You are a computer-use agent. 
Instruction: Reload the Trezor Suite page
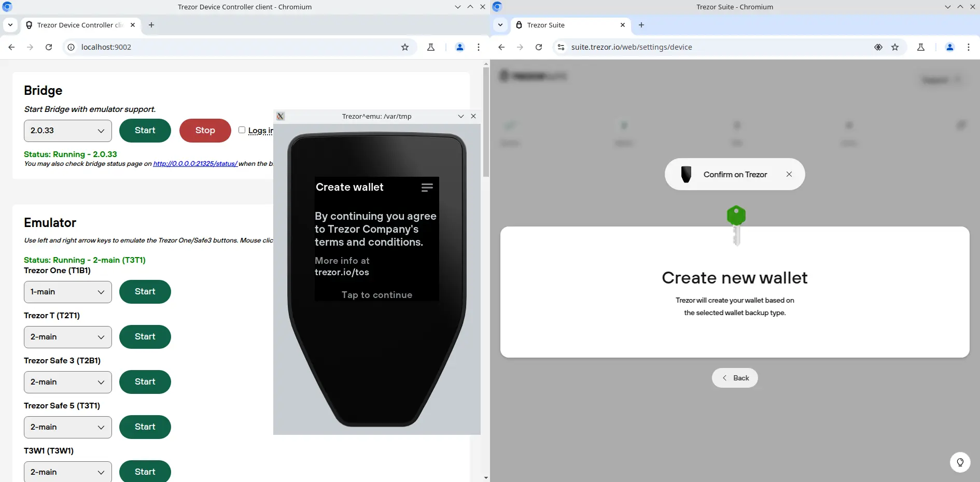(539, 47)
